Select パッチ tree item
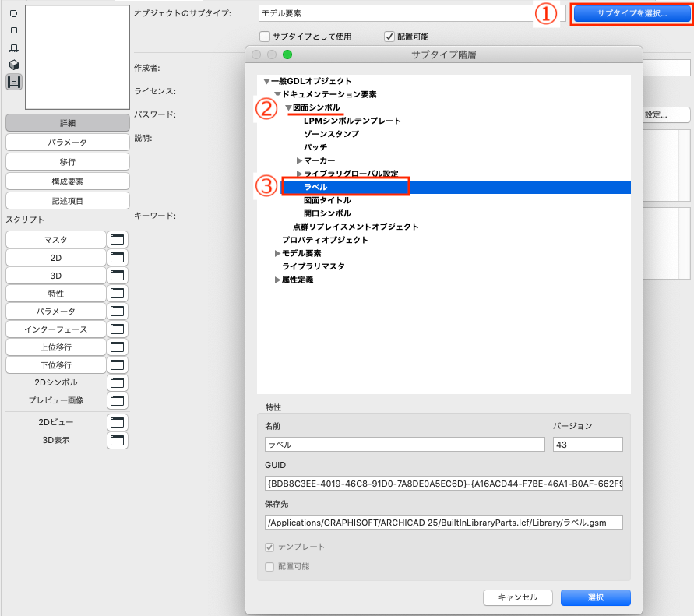 (315, 147)
